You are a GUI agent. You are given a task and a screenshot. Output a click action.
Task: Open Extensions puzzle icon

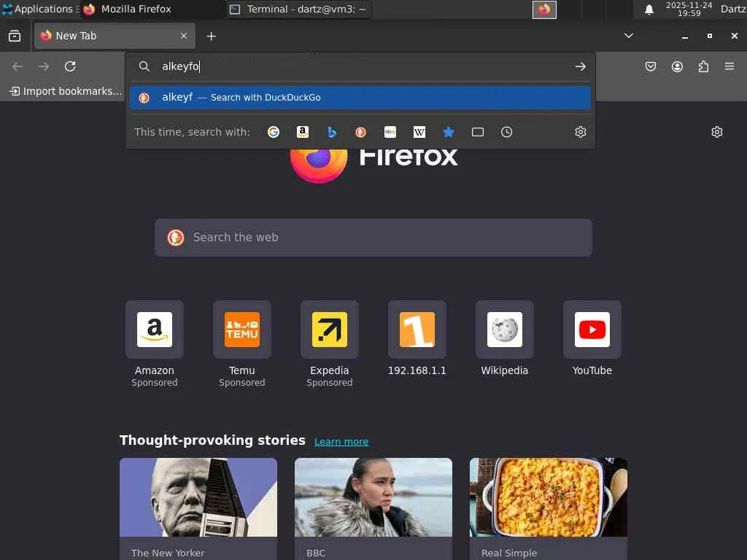tap(703, 66)
